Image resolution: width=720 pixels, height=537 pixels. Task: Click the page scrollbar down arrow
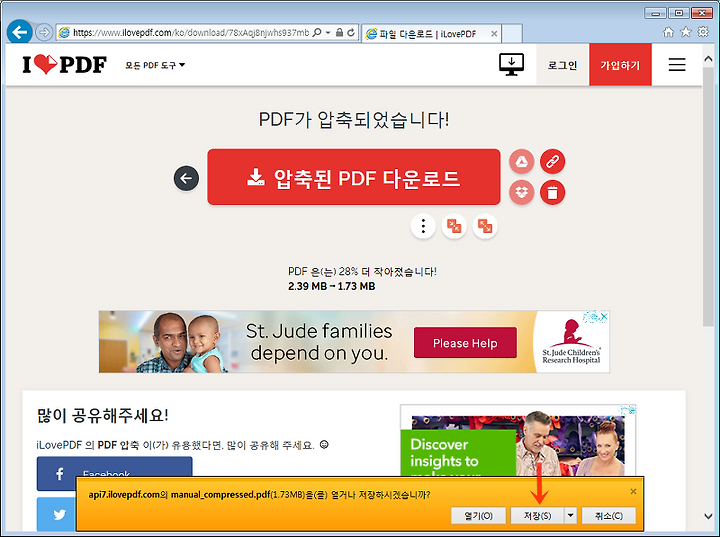(708, 516)
